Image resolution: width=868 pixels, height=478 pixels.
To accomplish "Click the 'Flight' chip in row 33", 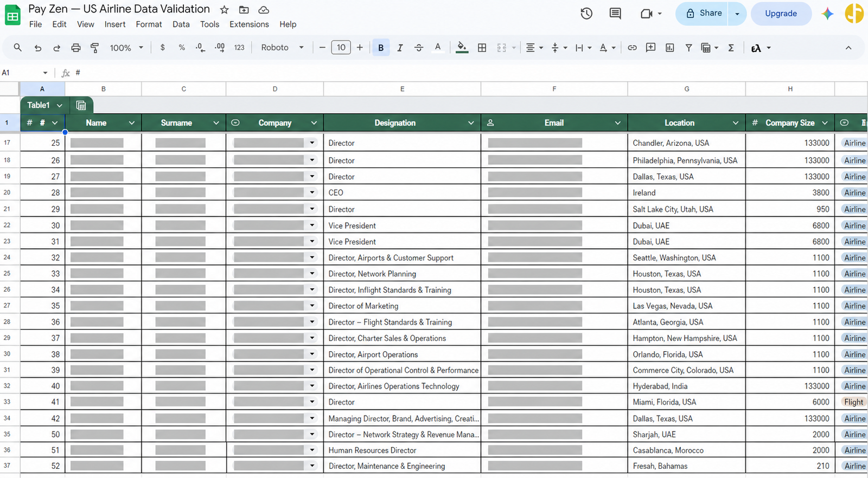I will (x=853, y=402).
